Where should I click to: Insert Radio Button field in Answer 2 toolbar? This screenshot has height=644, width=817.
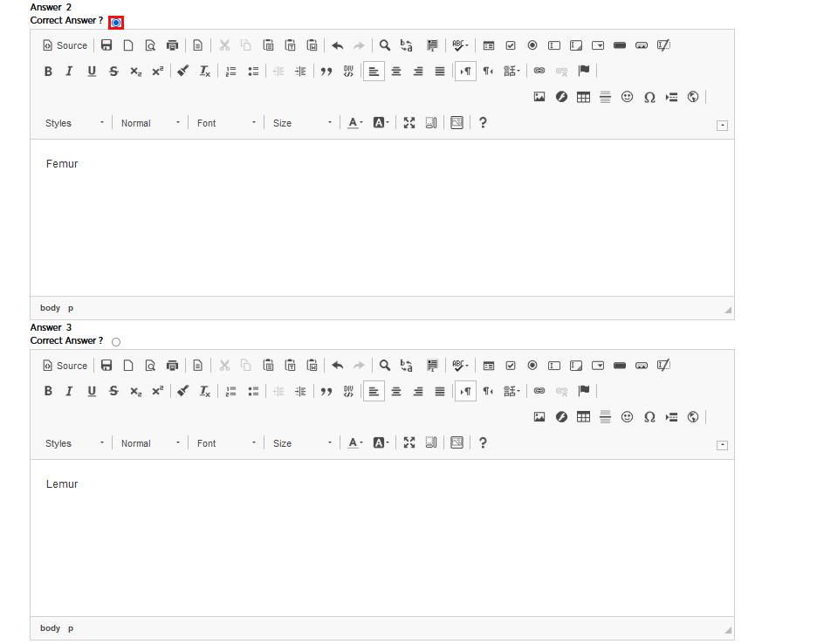click(532, 45)
